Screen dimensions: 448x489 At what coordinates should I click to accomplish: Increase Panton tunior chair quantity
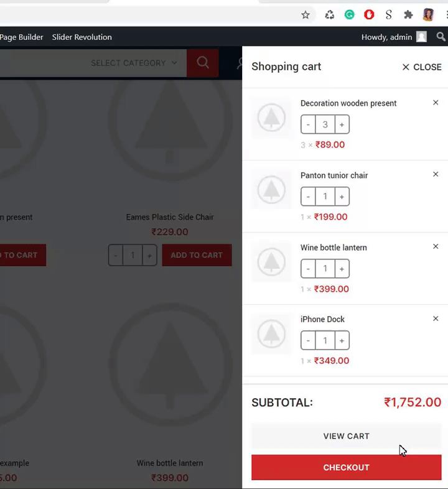coord(342,197)
